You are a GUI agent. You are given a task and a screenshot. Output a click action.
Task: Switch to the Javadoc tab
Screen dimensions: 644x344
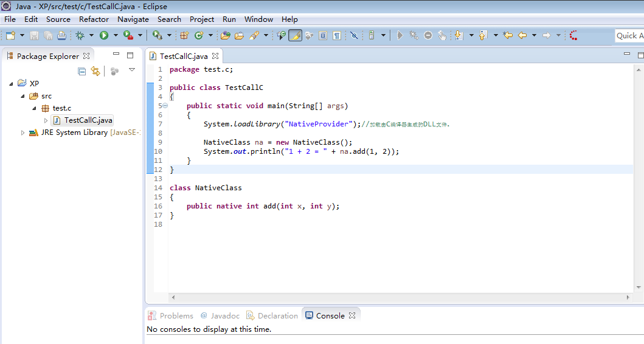[220, 315]
